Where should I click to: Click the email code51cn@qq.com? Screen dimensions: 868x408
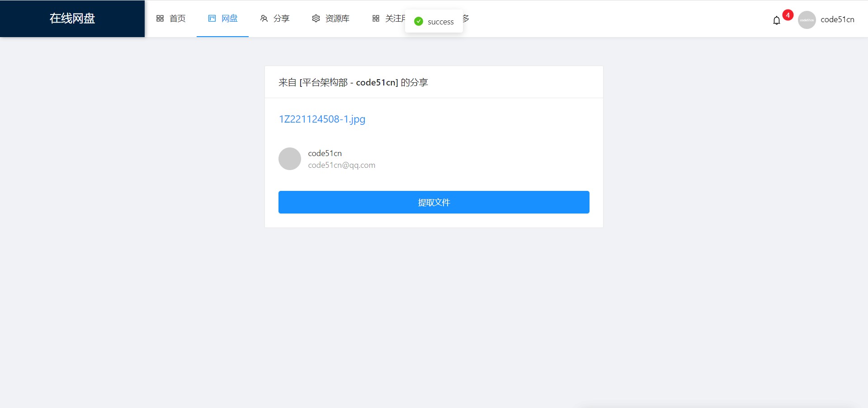coord(342,165)
